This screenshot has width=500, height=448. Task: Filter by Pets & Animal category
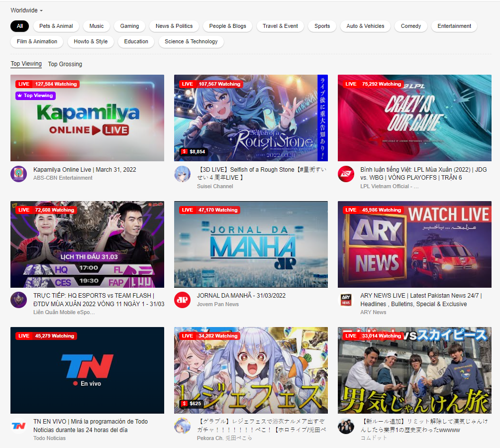click(56, 26)
